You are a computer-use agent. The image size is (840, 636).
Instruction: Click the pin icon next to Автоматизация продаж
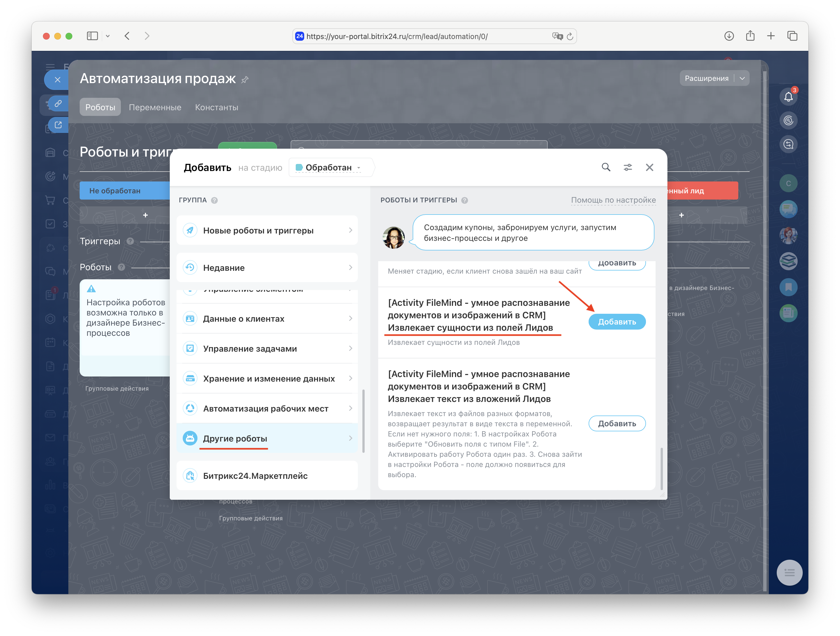tap(245, 79)
